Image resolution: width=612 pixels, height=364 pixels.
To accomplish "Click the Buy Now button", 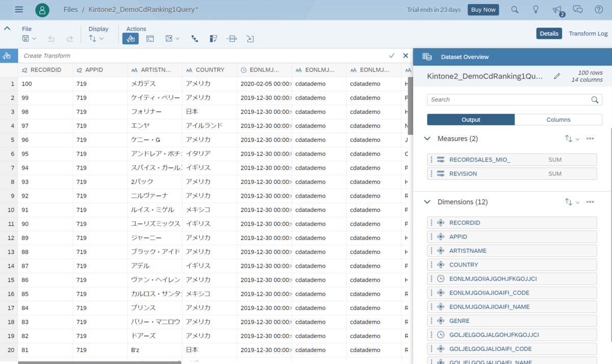I will coord(482,9).
